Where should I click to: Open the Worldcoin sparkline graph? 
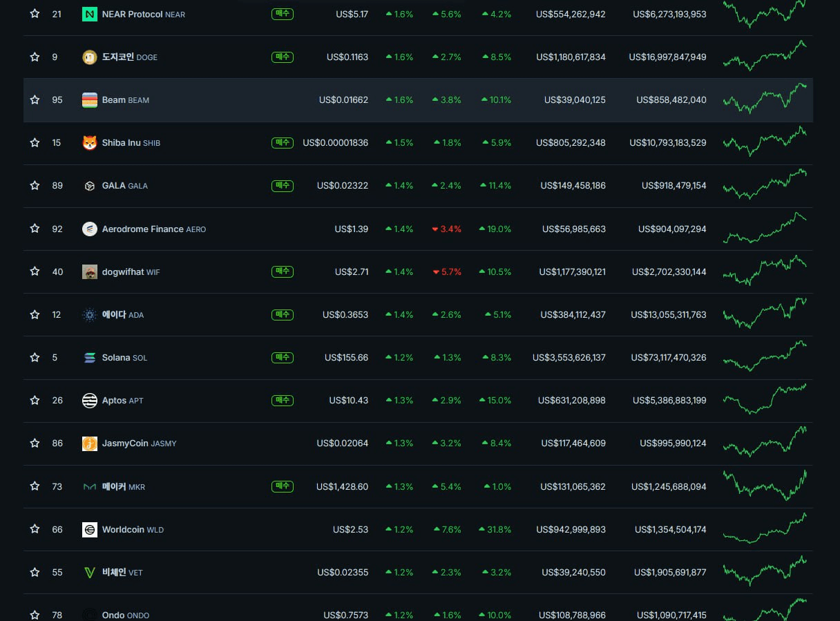click(x=765, y=528)
